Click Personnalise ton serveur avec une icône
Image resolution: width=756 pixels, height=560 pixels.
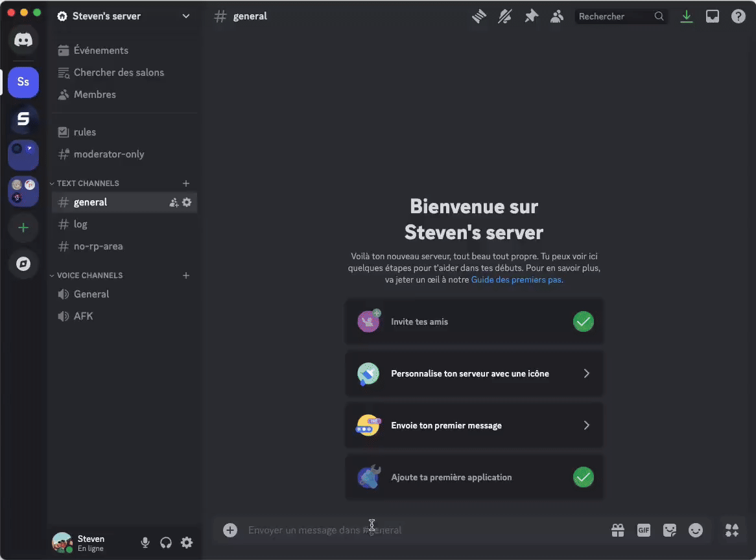(x=474, y=373)
